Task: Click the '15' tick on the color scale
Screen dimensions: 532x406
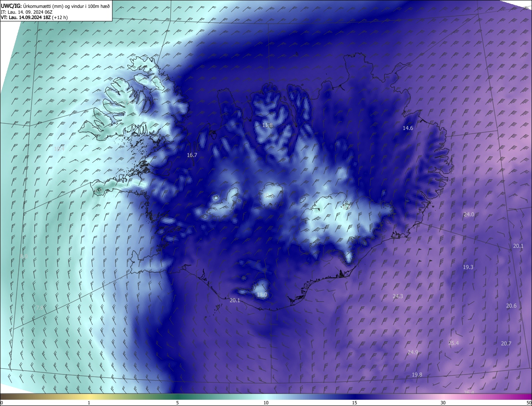Action: pyautogui.click(x=355, y=403)
